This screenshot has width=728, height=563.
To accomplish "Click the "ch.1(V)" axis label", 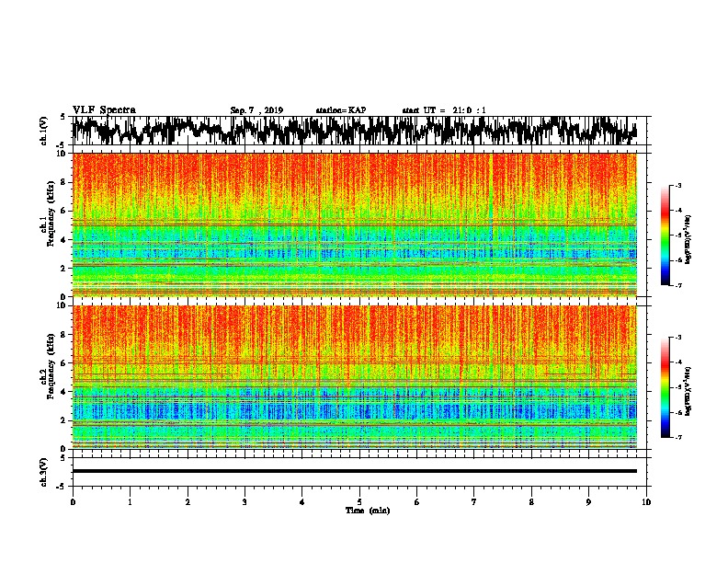I will pos(44,131).
